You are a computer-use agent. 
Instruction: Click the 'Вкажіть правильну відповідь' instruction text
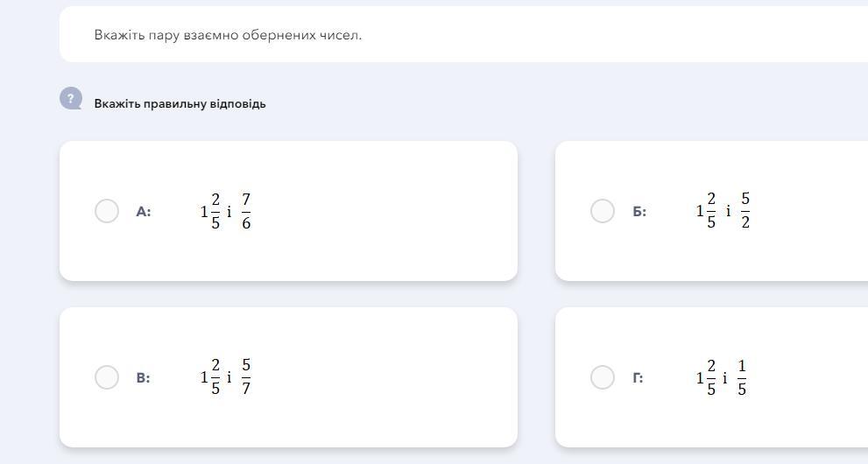pos(180,103)
